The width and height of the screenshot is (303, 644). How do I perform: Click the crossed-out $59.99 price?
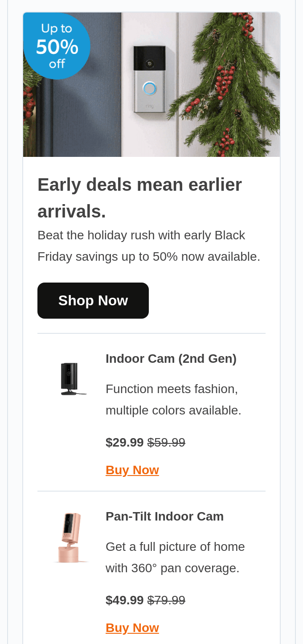tap(166, 442)
